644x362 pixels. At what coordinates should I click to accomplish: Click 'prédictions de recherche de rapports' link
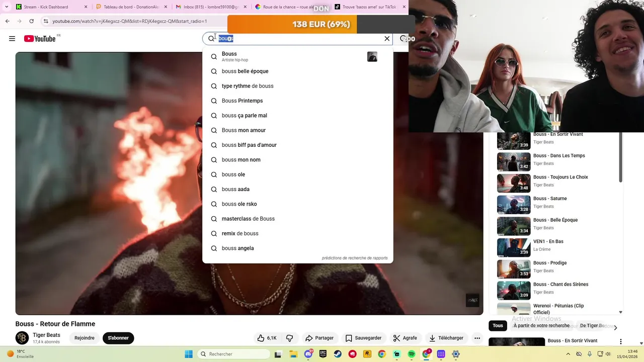[x=355, y=258]
